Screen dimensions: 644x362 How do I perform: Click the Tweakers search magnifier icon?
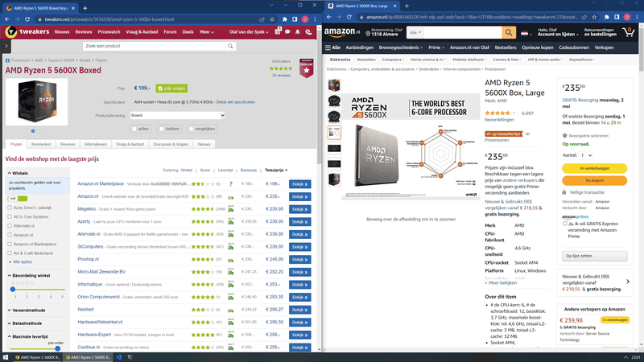(230, 46)
